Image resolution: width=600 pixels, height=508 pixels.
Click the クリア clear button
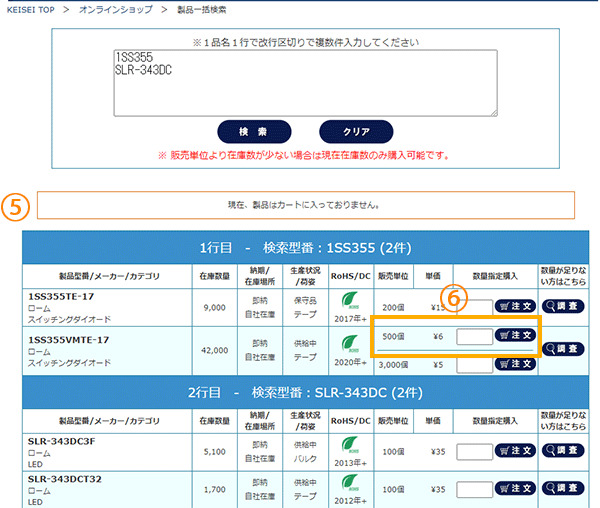click(x=356, y=132)
